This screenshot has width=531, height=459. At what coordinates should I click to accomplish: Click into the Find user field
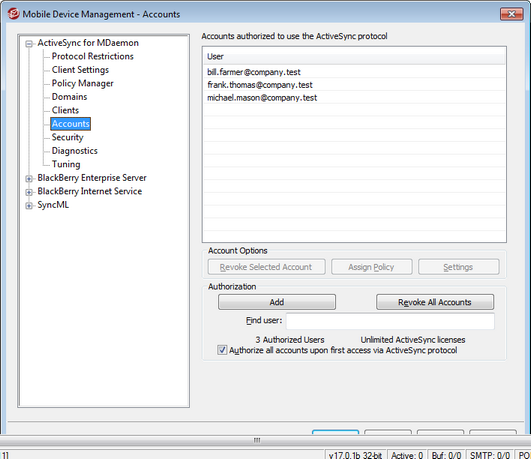(390, 321)
